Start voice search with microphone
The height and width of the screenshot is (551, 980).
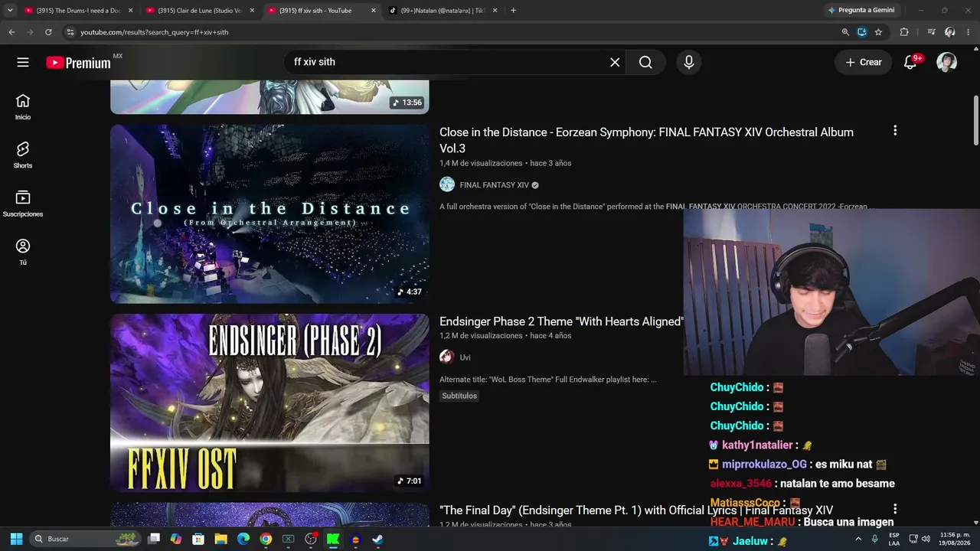pos(689,62)
